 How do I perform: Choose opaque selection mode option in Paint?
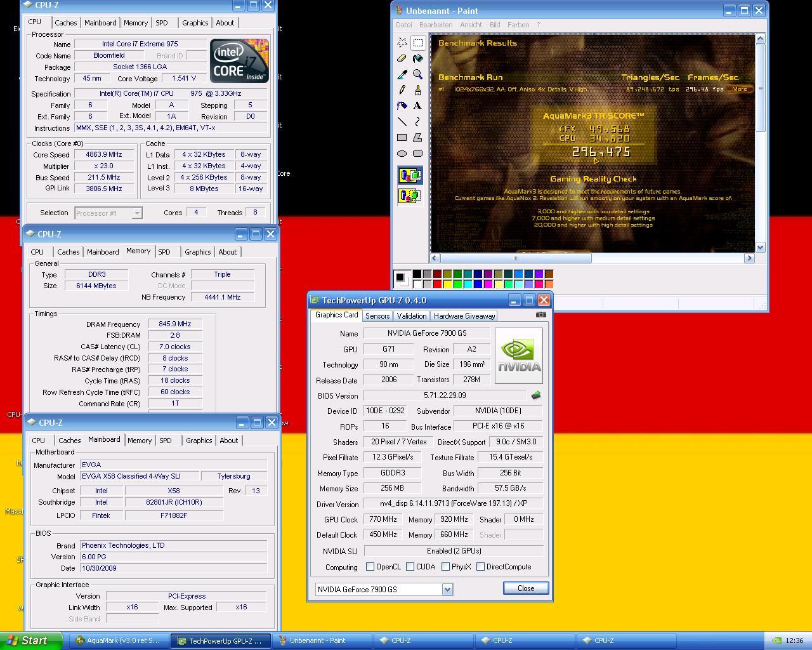tap(410, 175)
